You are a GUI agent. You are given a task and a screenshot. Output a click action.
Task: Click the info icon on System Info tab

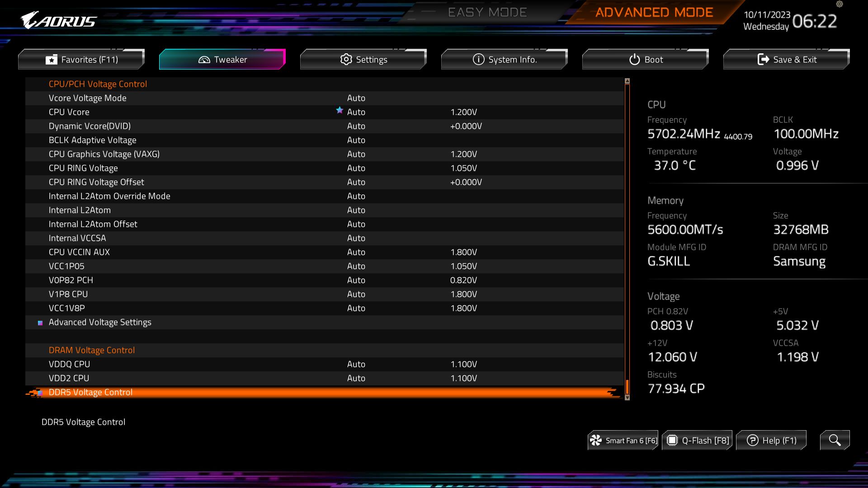pos(478,59)
